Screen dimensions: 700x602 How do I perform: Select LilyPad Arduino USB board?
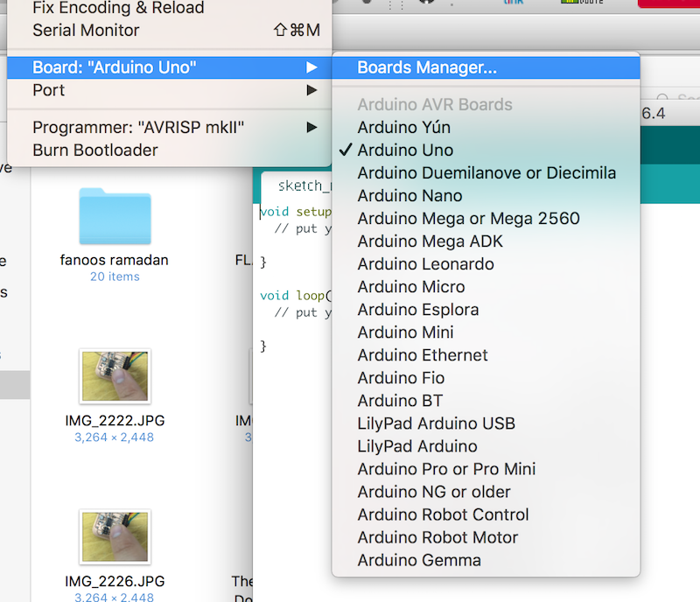coord(486,423)
